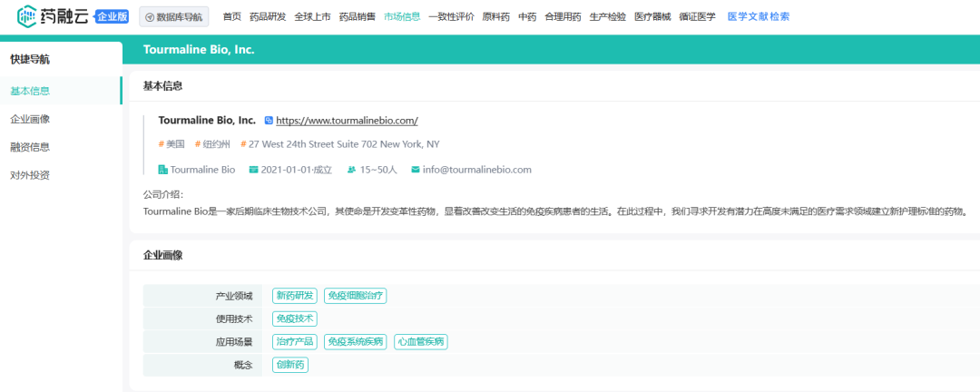Click the 企业画像 section heading

163,255
